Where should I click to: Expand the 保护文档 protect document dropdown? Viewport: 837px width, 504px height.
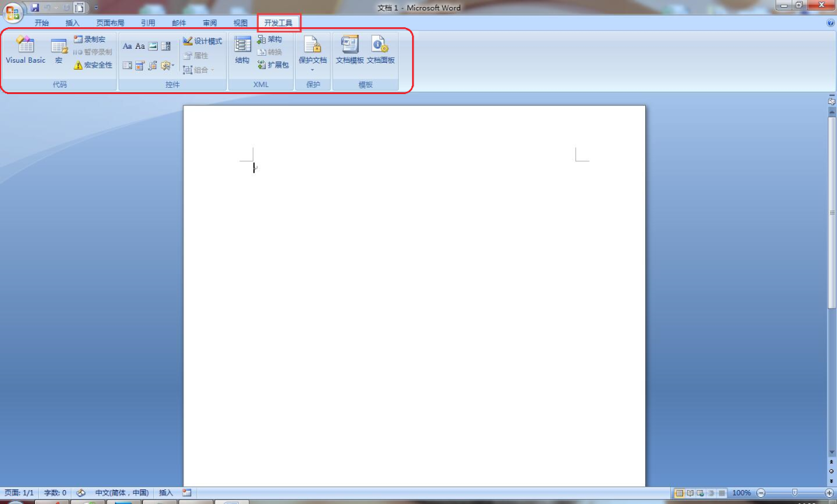(x=312, y=69)
